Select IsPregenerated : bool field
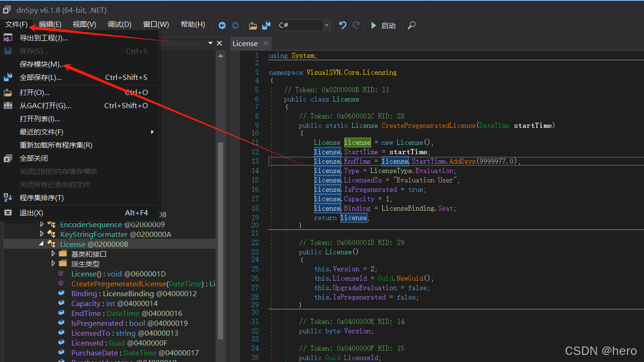Image resolution: width=644 pixels, height=362 pixels. (x=129, y=323)
